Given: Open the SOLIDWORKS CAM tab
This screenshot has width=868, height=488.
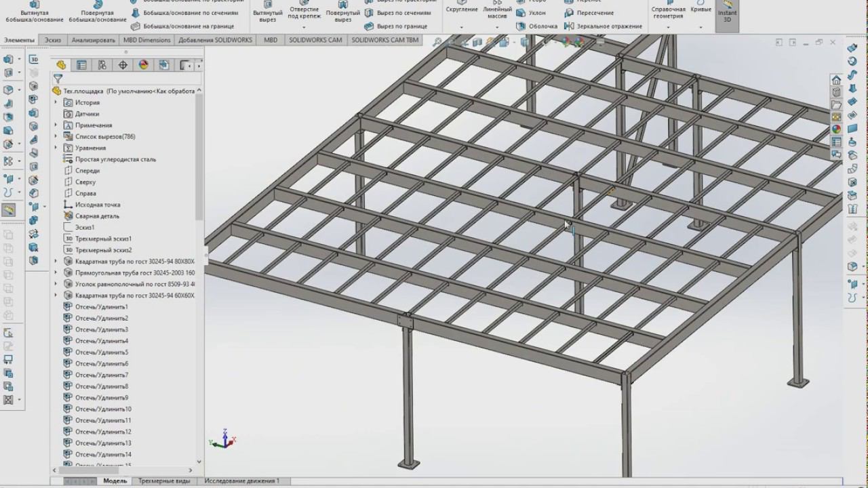Looking at the screenshot, I should point(315,40).
